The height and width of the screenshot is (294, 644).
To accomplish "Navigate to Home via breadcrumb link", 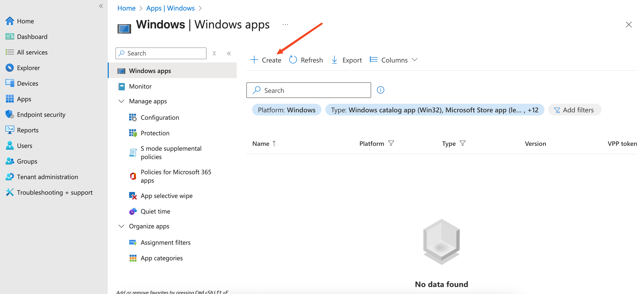I will pos(126,8).
